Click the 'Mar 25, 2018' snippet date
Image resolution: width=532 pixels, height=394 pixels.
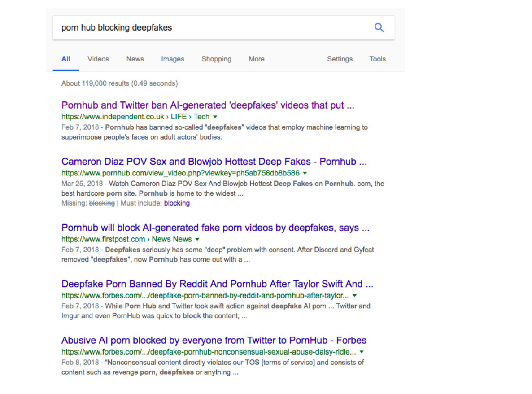coord(82,184)
